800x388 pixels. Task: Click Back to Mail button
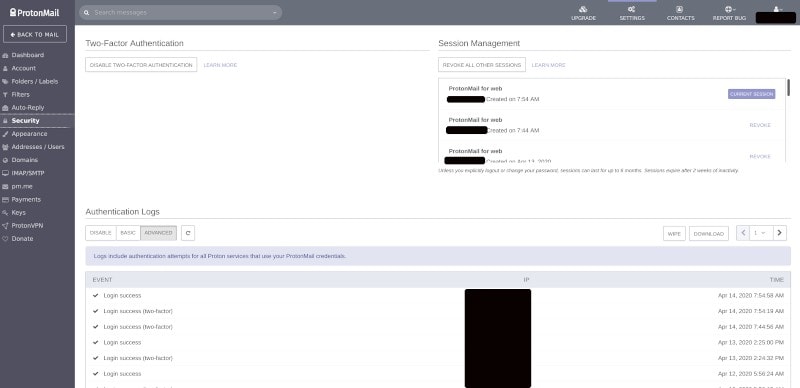pos(35,34)
